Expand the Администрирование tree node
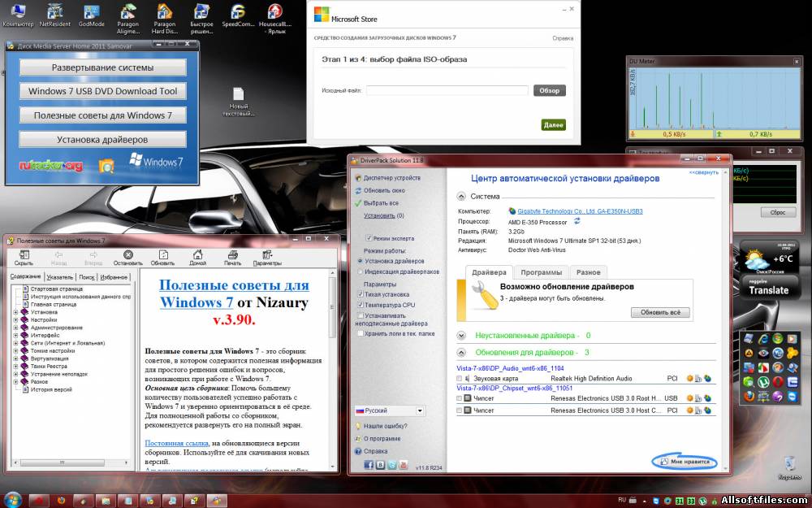Image resolution: width=812 pixels, height=508 pixels. [15, 328]
